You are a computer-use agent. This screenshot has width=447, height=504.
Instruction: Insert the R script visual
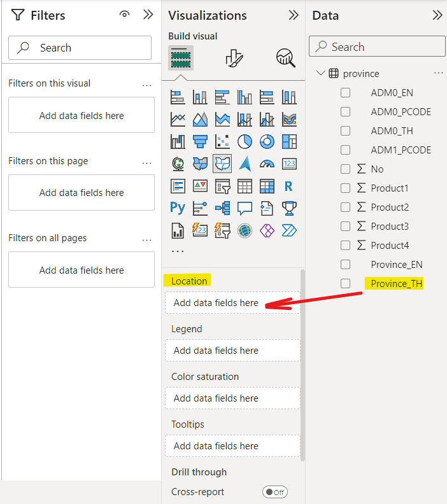tap(289, 186)
